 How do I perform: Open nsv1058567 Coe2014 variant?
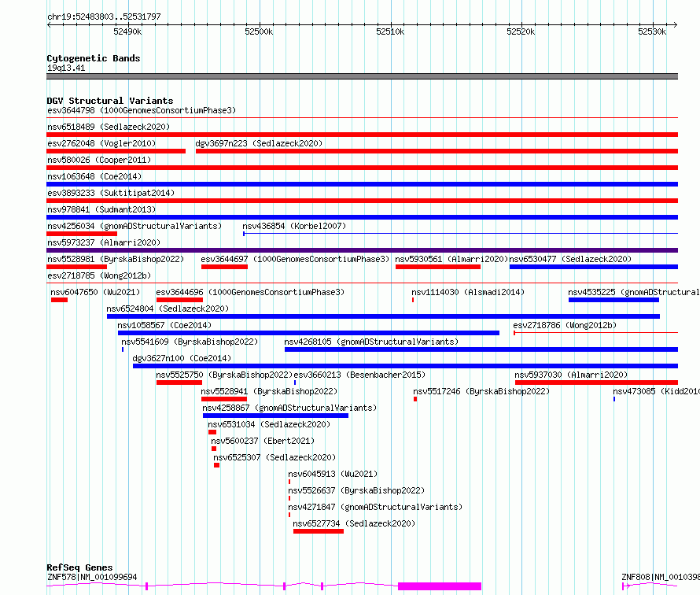point(308,333)
